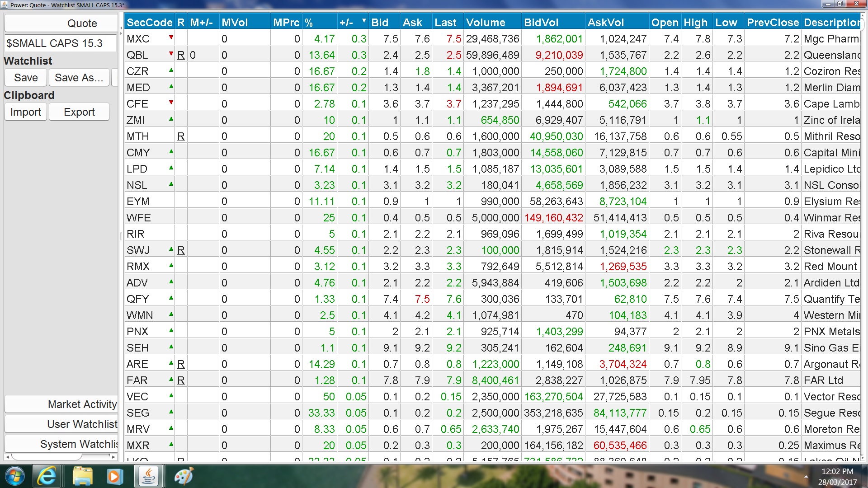Click green up arrow indicator for SWJ
The width and height of the screenshot is (868, 488).
(171, 249)
